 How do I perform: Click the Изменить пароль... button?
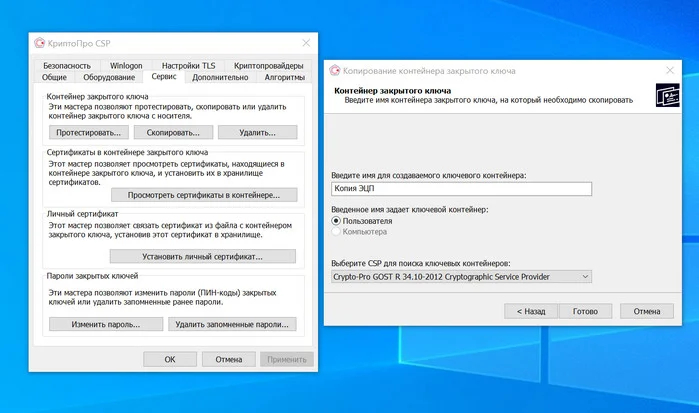[106, 324]
